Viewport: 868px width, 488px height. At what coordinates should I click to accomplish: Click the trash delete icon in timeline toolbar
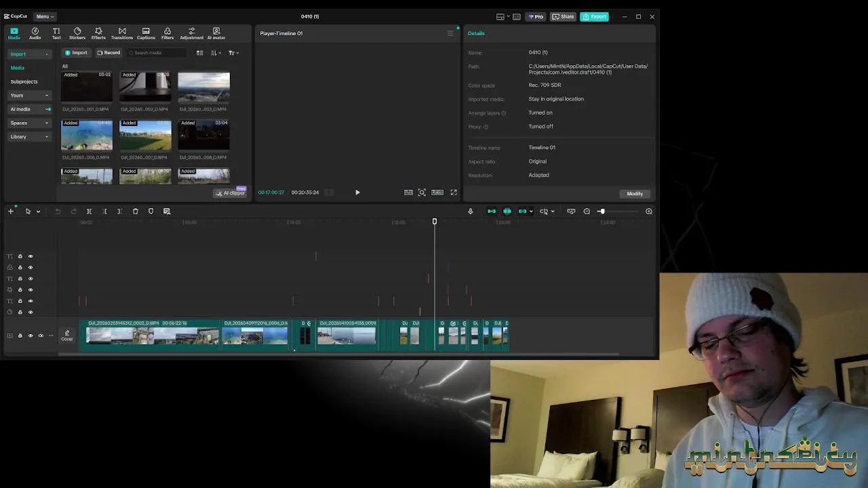point(135,211)
